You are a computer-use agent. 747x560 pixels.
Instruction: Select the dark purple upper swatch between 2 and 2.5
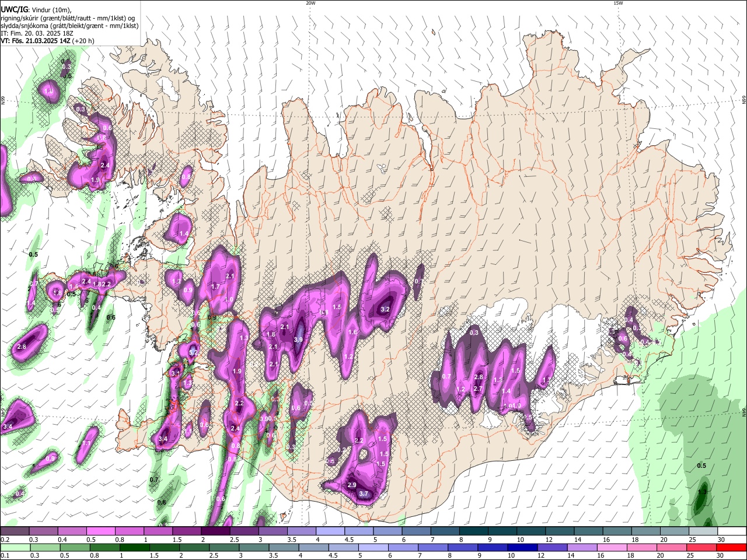point(215,531)
